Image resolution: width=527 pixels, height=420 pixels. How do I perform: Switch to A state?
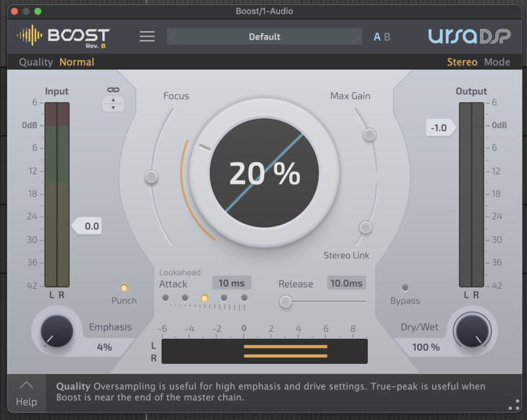coord(377,37)
